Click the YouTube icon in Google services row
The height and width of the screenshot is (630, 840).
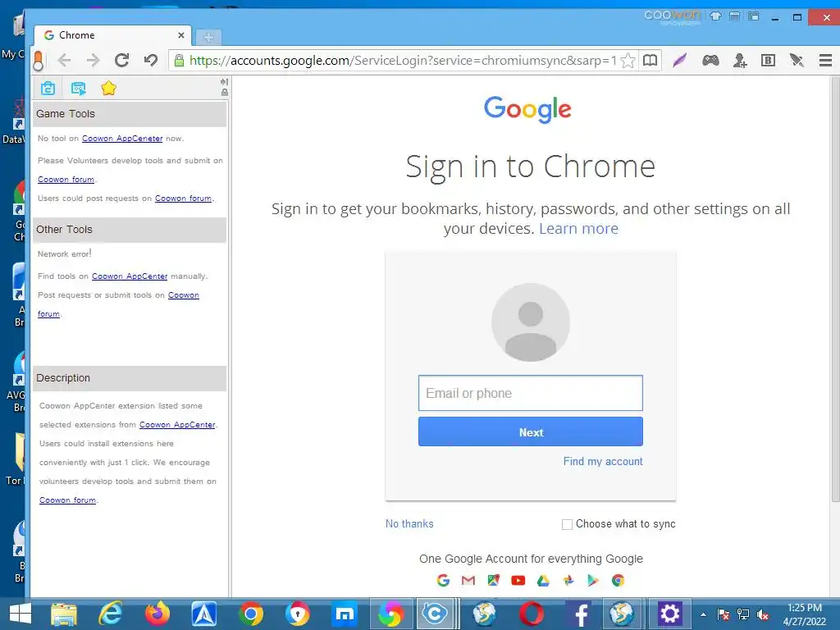tap(518, 580)
